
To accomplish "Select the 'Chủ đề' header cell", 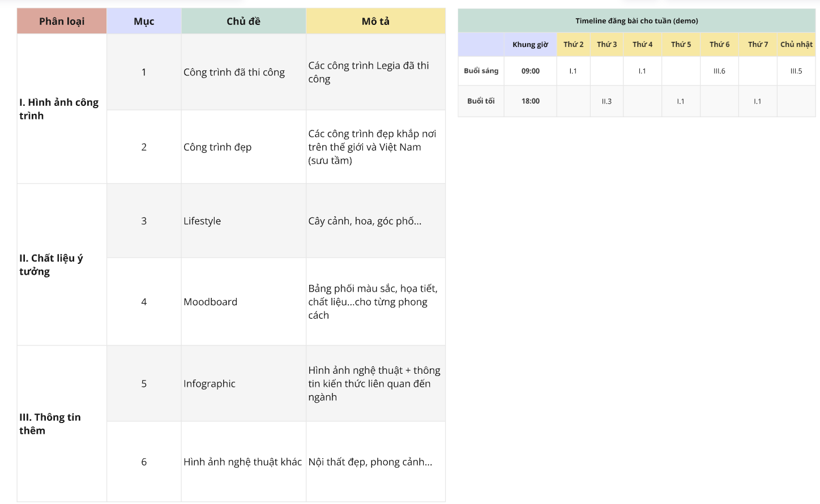I will tap(244, 21).
